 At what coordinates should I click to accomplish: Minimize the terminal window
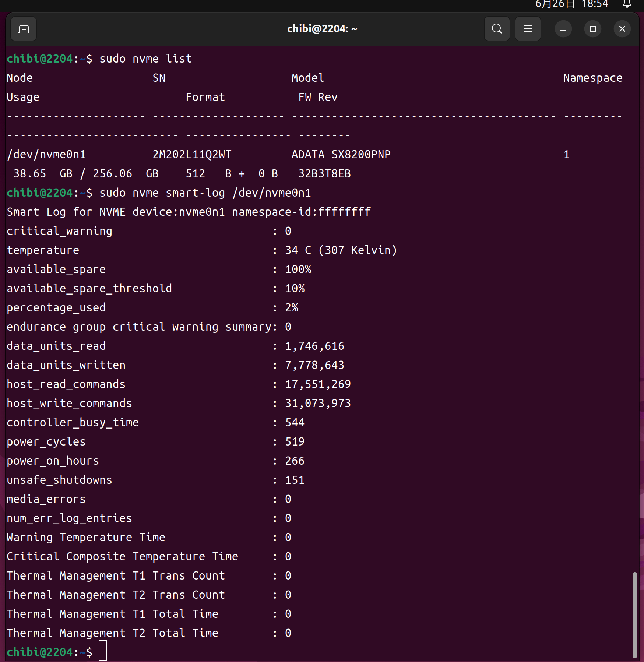(x=563, y=29)
